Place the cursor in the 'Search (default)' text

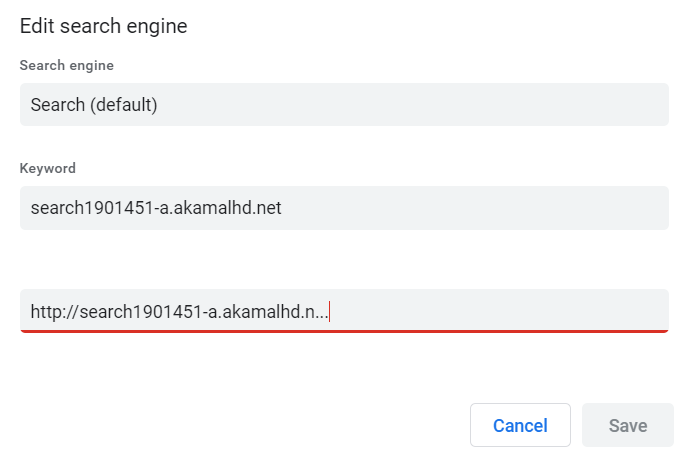pos(94,105)
